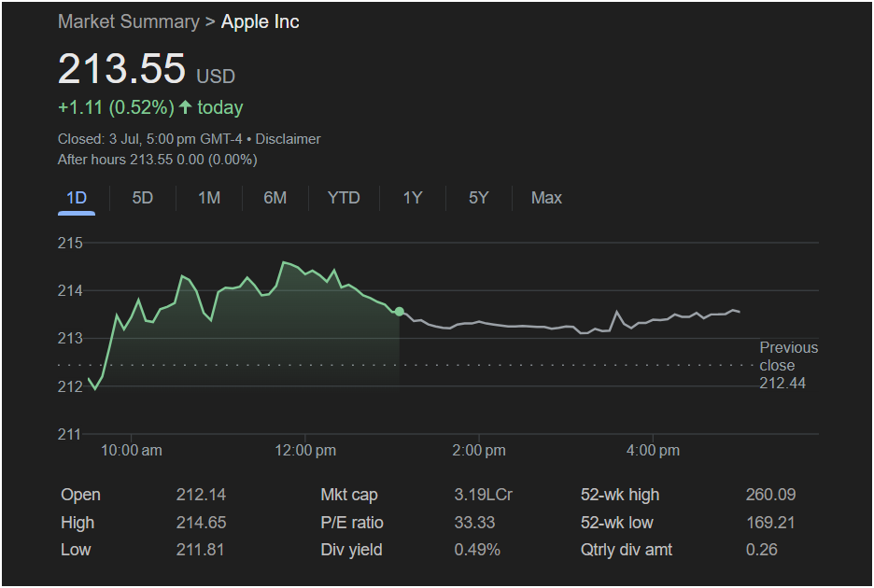874x588 pixels.
Task: Click the USD currency label
Action: click(x=216, y=76)
